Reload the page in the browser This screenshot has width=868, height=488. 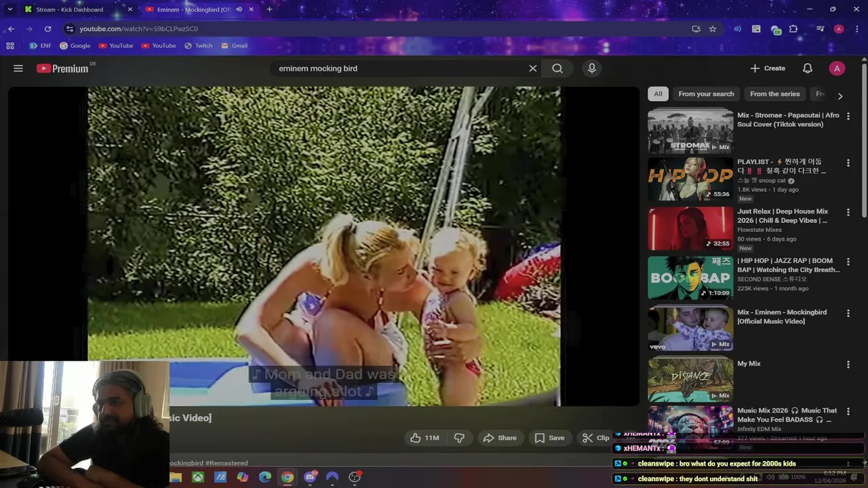47,28
